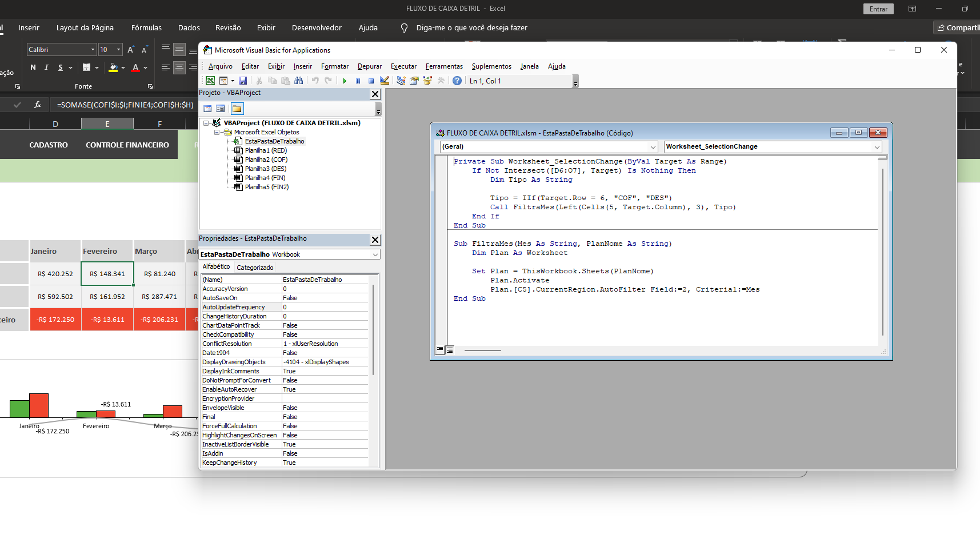Select EstaPastaDeTrabalho in project tree
Image resolution: width=980 pixels, height=554 pixels.
tap(274, 141)
